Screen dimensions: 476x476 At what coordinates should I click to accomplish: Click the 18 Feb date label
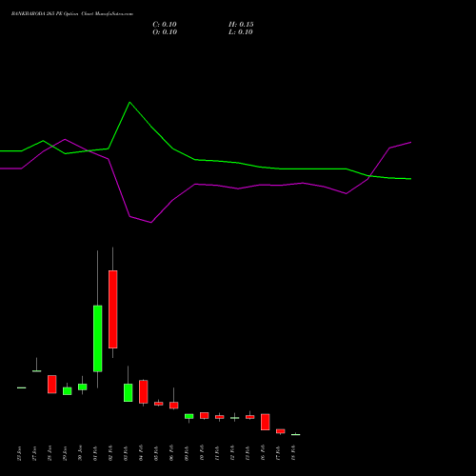pyautogui.click(x=293, y=453)
